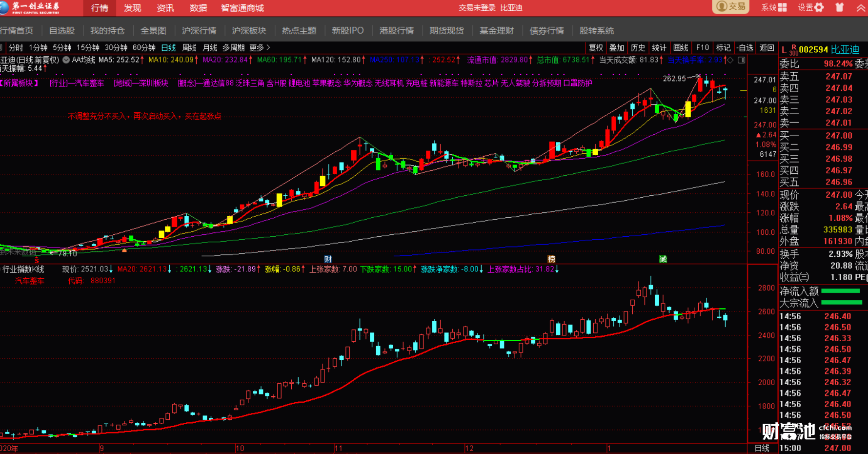This screenshot has width=868, height=454.
Task: Open 基金理财 funds page
Action: [x=497, y=31]
